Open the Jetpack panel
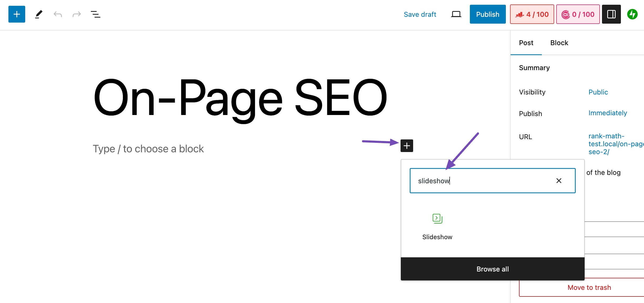644x303 pixels. coord(633,14)
